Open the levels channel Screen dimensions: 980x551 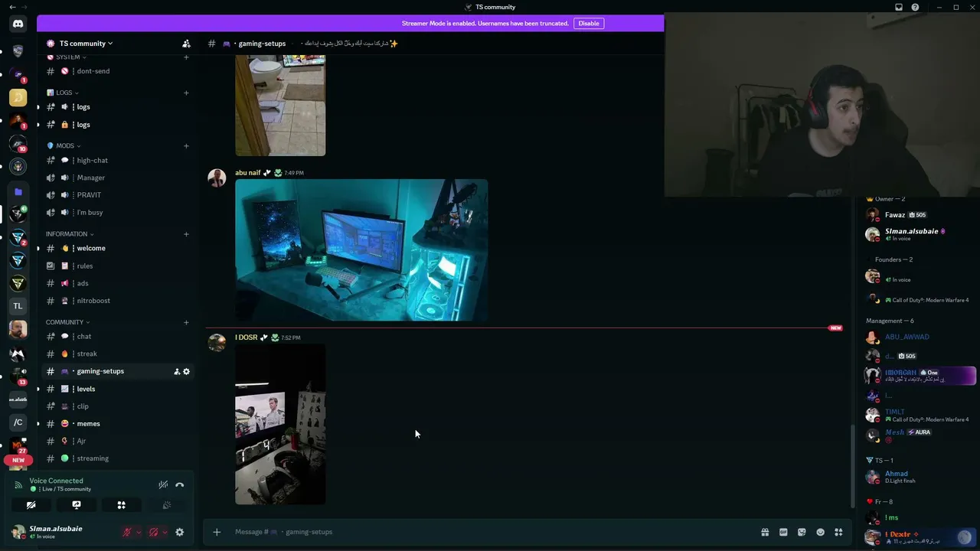tap(117, 389)
